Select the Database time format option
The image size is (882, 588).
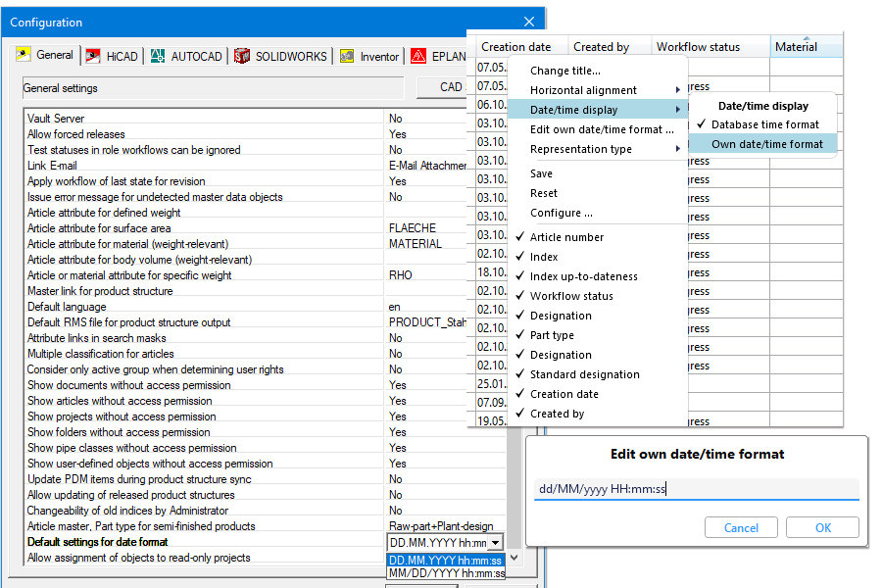tap(762, 124)
